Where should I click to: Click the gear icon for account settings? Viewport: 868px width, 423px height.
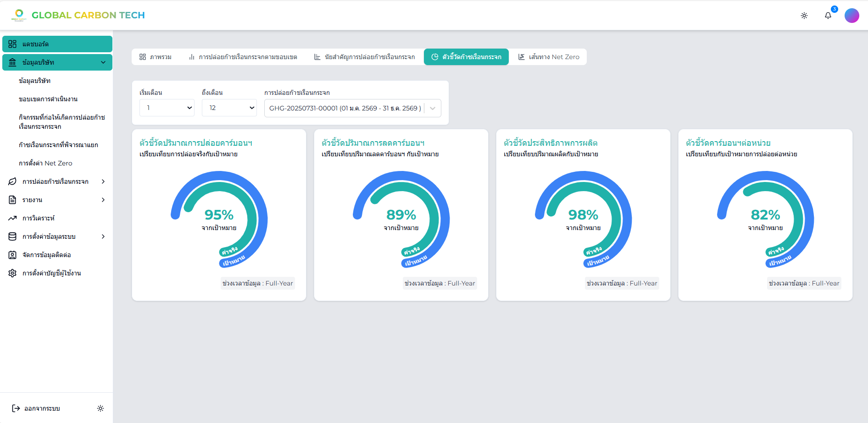pyautogui.click(x=12, y=273)
